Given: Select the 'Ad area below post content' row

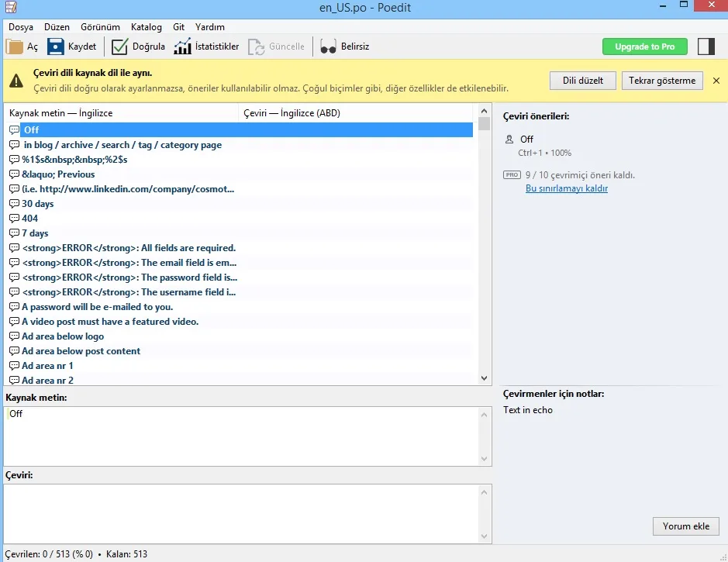Looking at the screenshot, I should [240, 351].
